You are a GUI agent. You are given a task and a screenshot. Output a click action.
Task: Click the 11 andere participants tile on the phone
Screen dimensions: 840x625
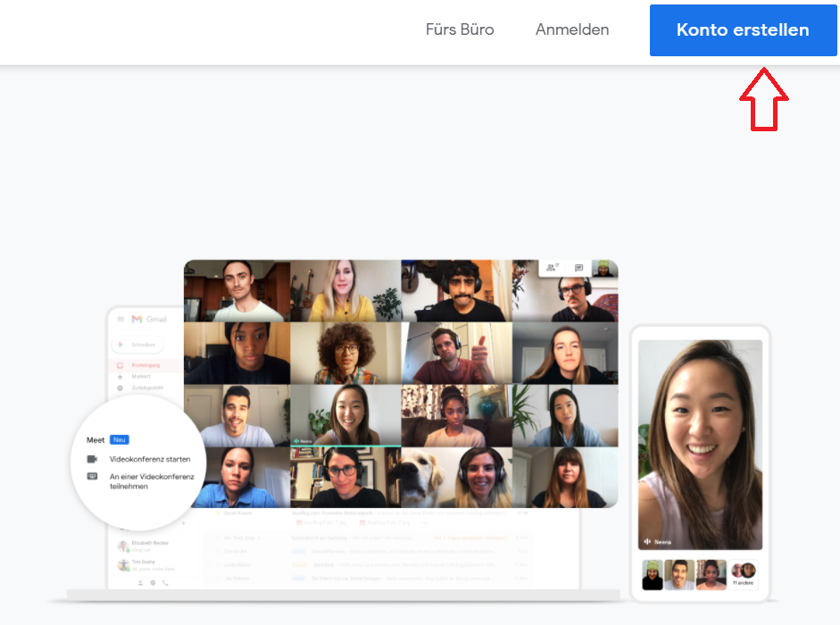tap(743, 575)
